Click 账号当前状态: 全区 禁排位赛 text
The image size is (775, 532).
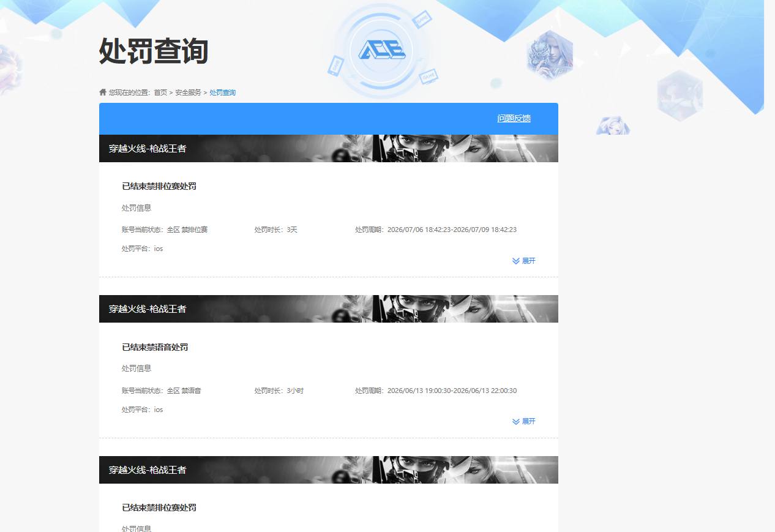(x=165, y=230)
